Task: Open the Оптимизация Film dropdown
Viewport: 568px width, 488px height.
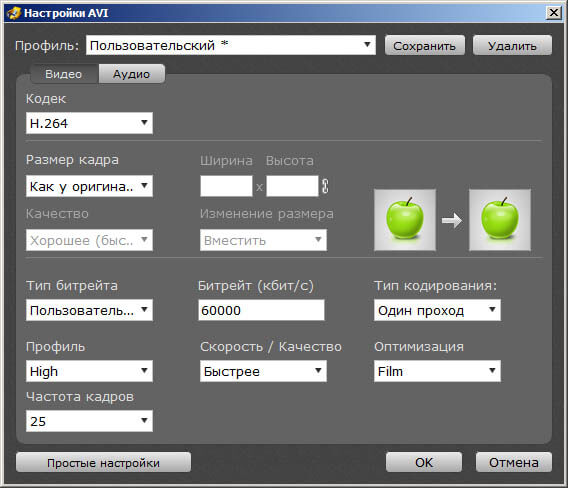Action: tap(437, 371)
